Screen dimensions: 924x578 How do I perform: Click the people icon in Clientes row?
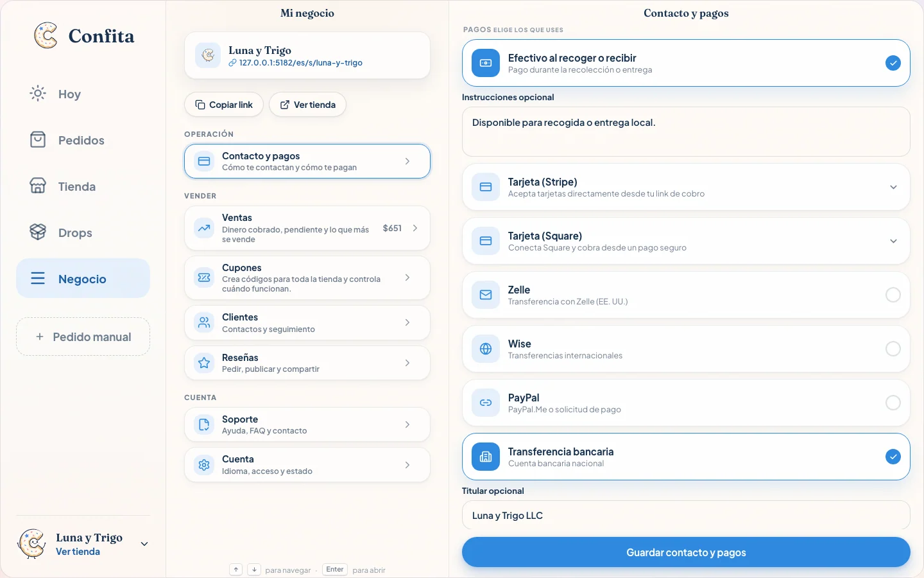[x=204, y=322]
